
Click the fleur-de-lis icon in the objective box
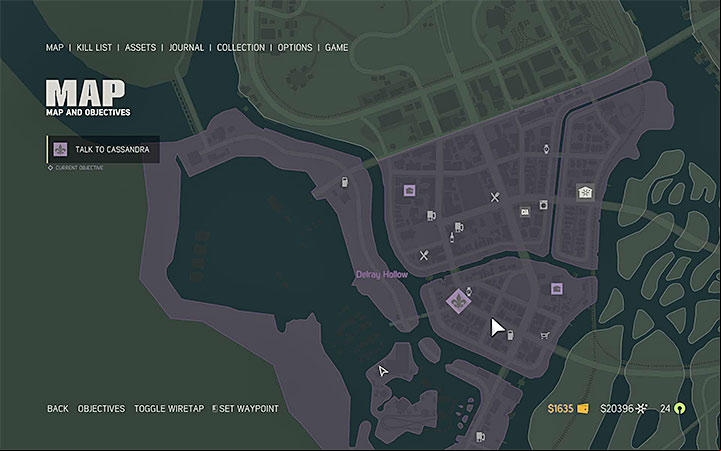point(60,149)
